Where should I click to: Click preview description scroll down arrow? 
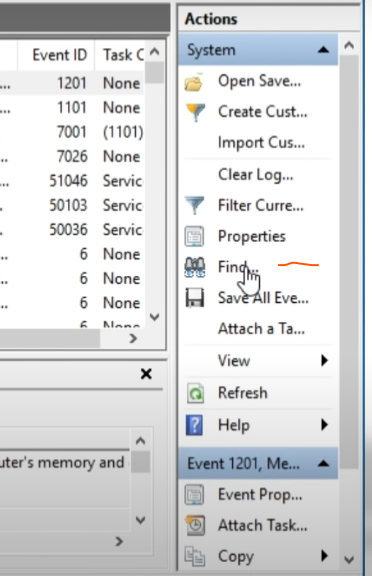point(140,520)
